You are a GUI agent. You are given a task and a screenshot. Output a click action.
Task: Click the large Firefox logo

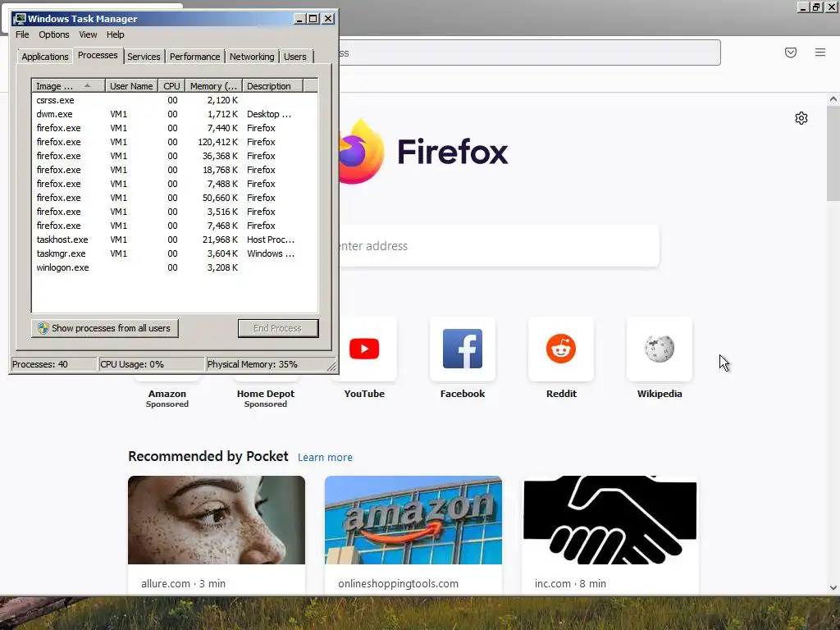point(361,152)
